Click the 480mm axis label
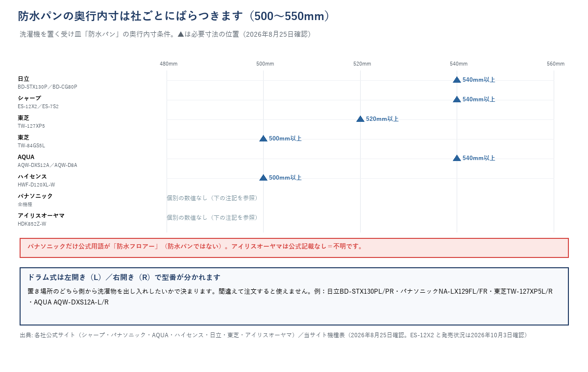The image size is (588, 372). click(x=169, y=64)
